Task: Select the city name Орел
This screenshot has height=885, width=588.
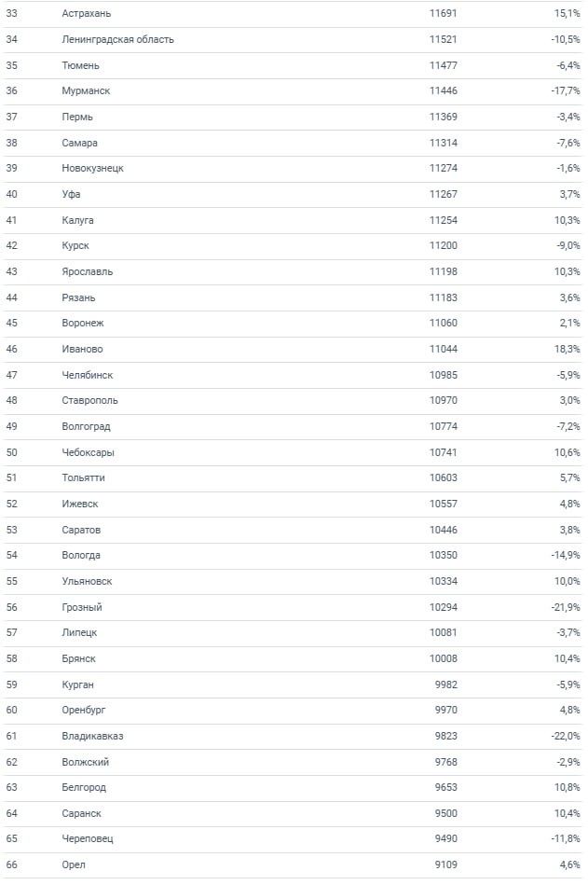Action: (x=74, y=865)
